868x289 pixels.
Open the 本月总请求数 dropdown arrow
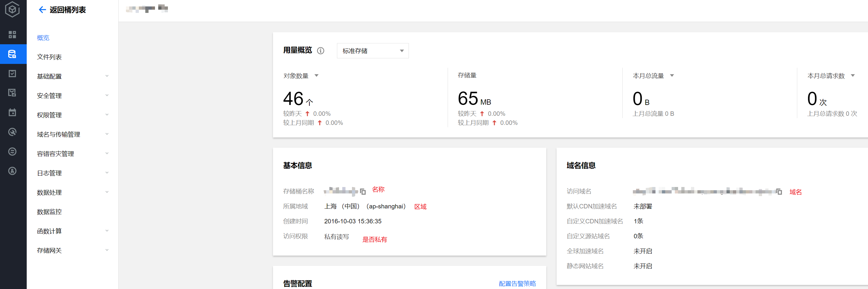point(852,76)
